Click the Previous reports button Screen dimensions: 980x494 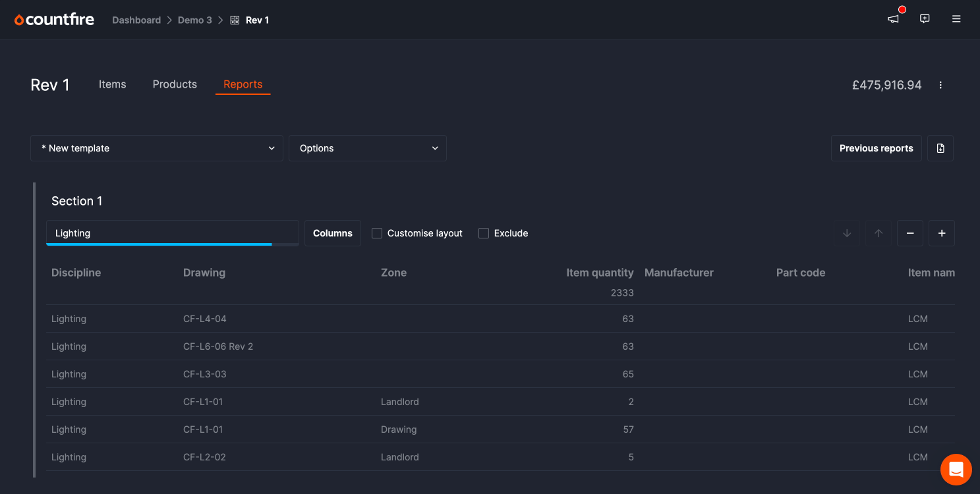point(876,148)
